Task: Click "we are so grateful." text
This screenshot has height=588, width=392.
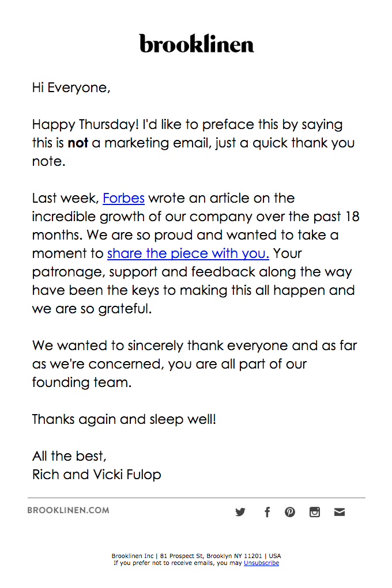Action: tap(92, 309)
